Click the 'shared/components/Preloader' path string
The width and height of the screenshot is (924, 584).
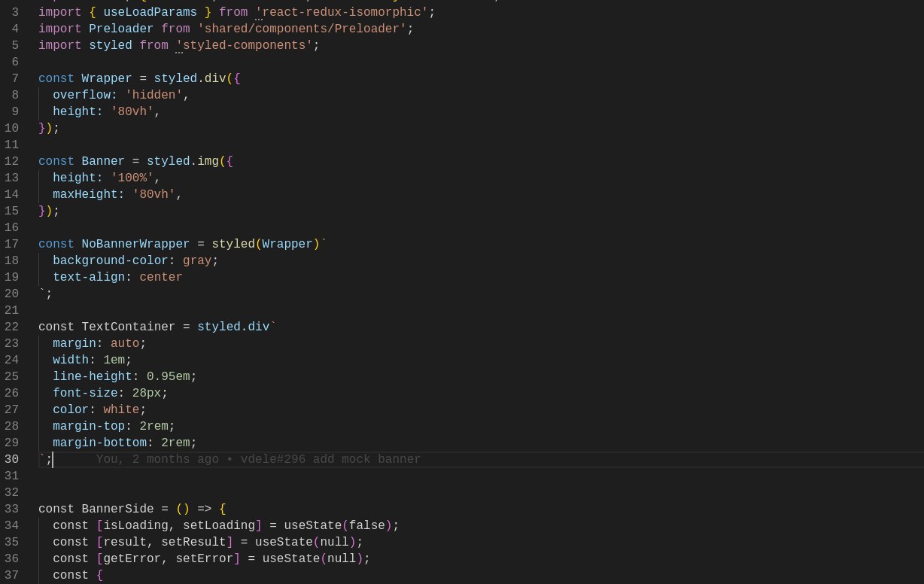pos(302,29)
